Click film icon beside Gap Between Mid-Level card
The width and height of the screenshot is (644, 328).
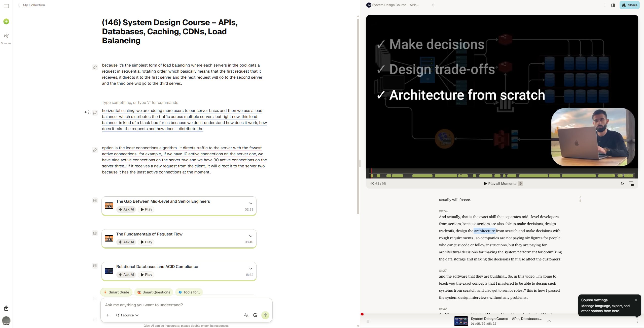[x=95, y=200]
